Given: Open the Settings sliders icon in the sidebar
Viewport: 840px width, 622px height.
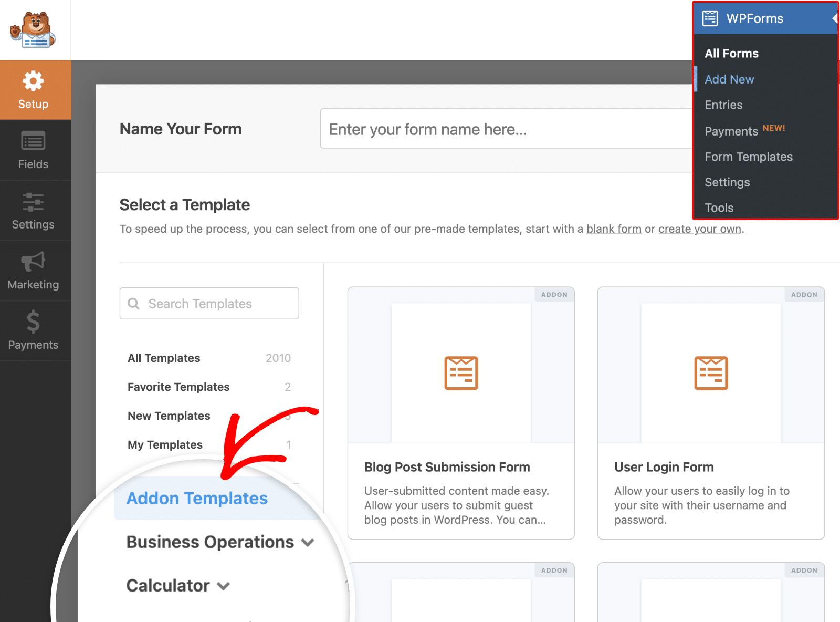Looking at the screenshot, I should tap(33, 202).
